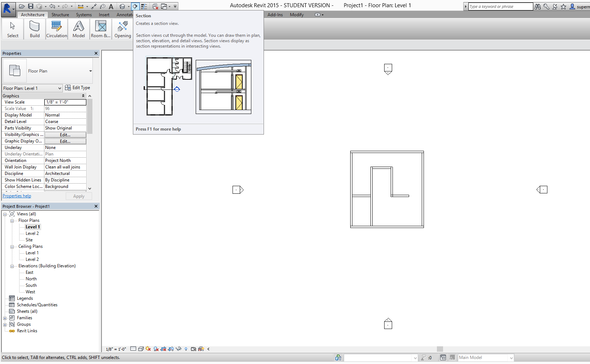Toggle the Crop View icon in view bar
The height and width of the screenshot is (364, 590).
tap(164, 349)
